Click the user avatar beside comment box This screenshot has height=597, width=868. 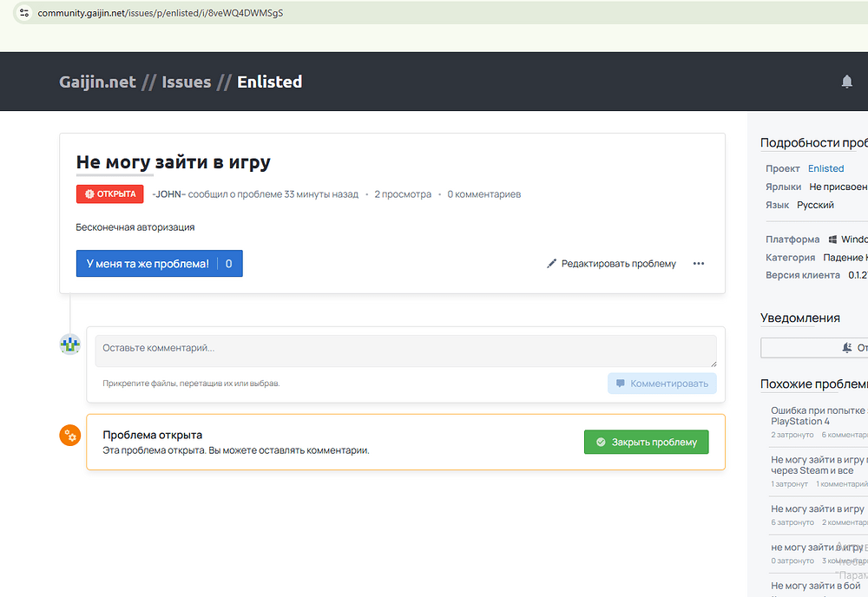point(70,344)
